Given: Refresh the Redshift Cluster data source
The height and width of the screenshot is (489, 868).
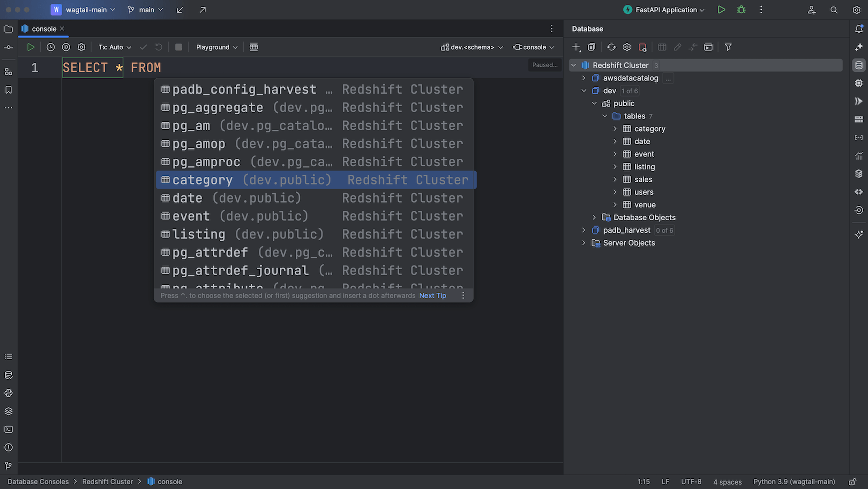Looking at the screenshot, I should click(x=611, y=47).
